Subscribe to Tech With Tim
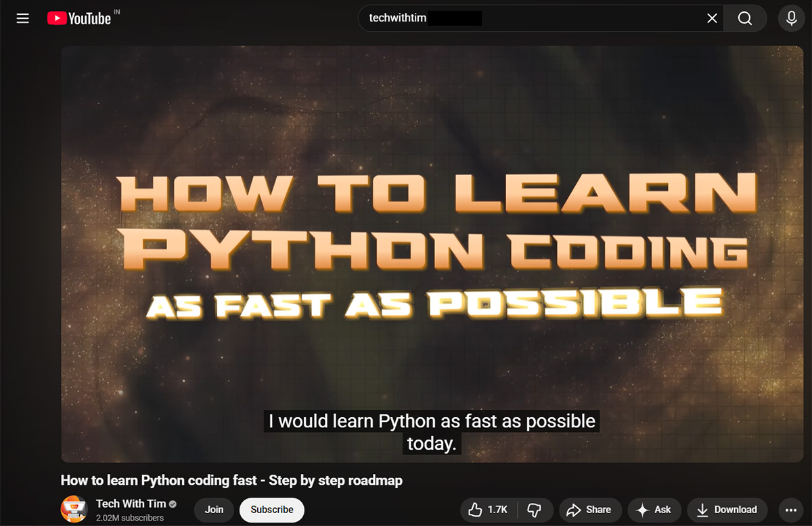The height and width of the screenshot is (526, 812). (272, 510)
